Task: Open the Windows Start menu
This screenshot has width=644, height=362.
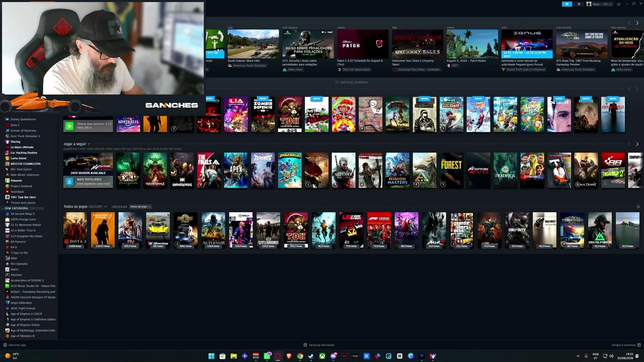Action: (211, 356)
